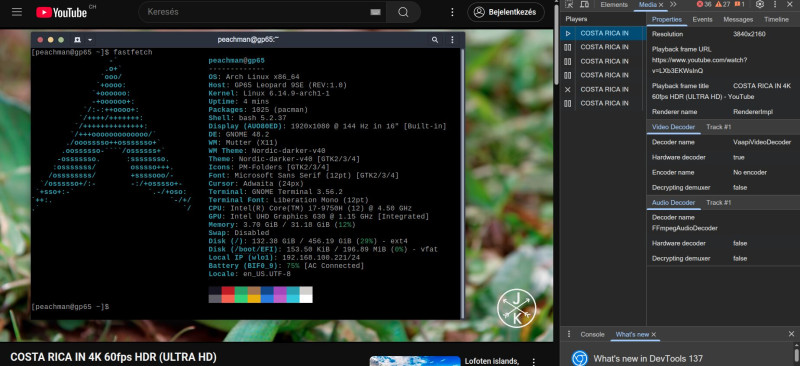Viewport: 800px width, 366px height.
Task: Click the RendererImpl value
Action: (x=753, y=112)
